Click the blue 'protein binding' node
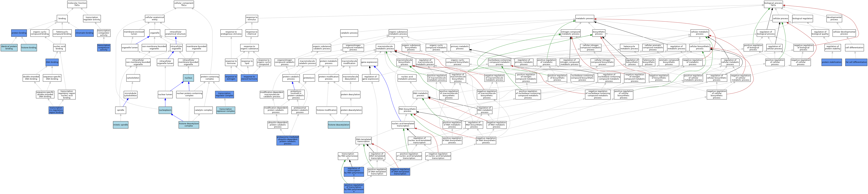Viewport: 868px width, 194px height. (19, 33)
